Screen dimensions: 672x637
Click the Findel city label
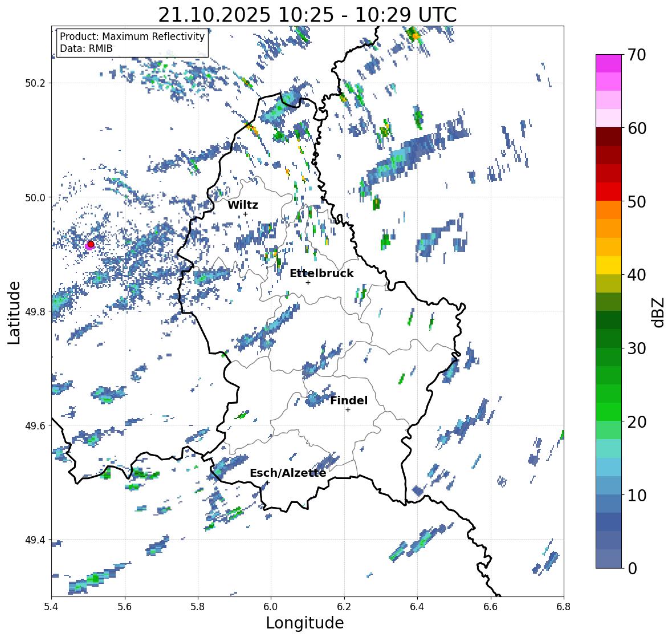(349, 400)
